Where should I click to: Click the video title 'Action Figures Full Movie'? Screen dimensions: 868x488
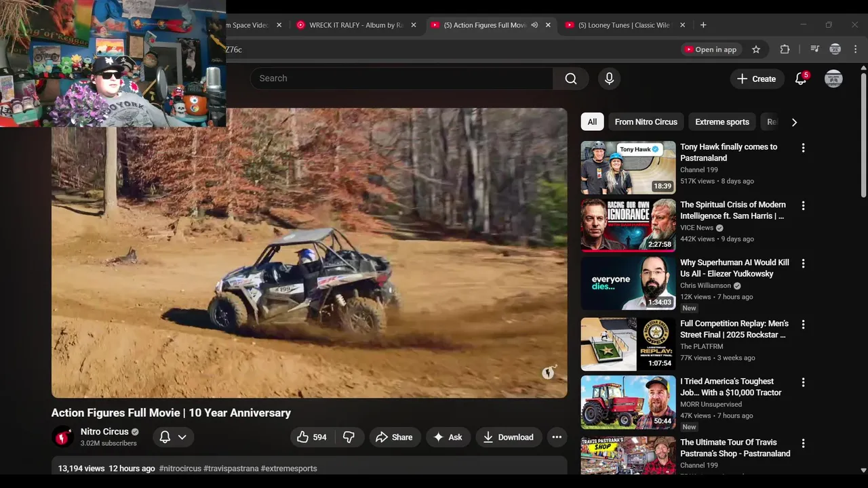point(171,413)
